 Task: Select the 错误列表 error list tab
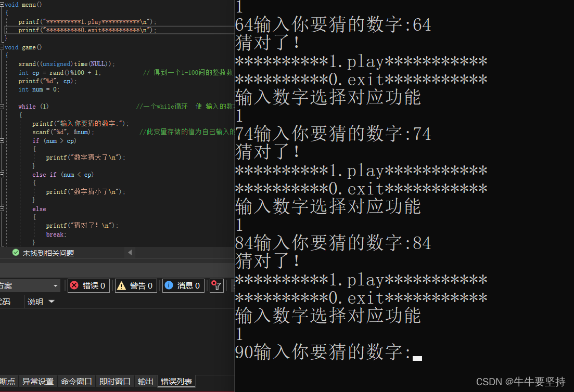point(176,381)
